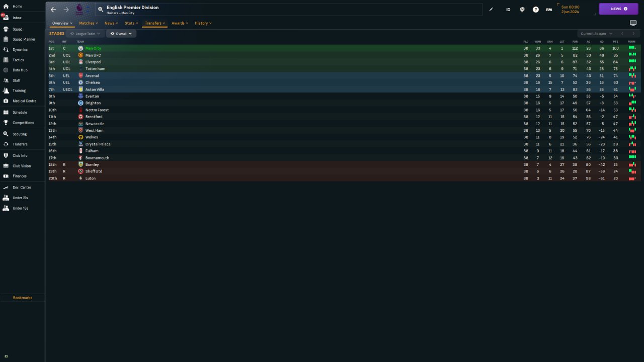Screen dimensions: 644x362
Task: Expand the Transfers tab menu
Action: (x=155, y=23)
